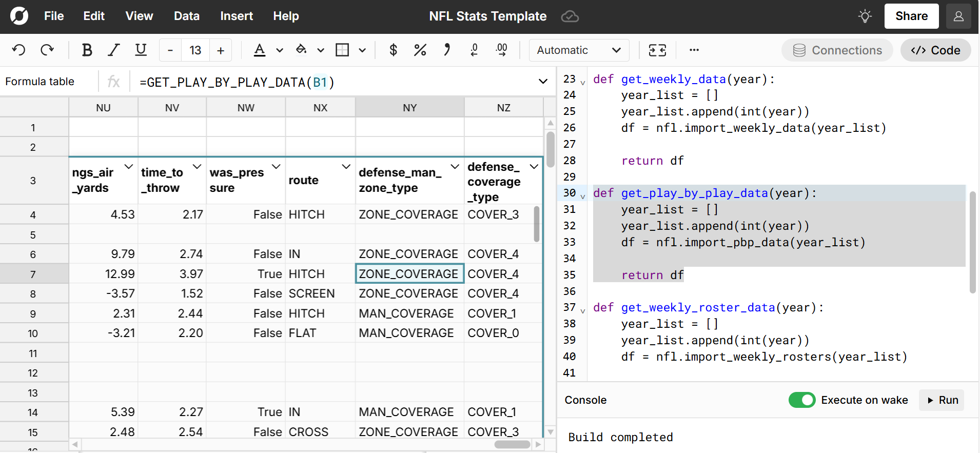Apply italic text formatting

[x=113, y=50]
